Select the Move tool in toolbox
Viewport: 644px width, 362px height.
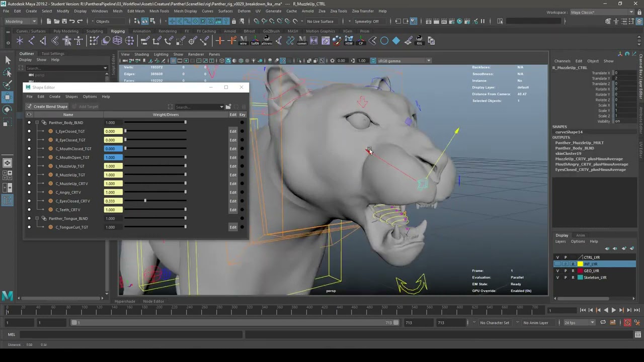point(8,97)
